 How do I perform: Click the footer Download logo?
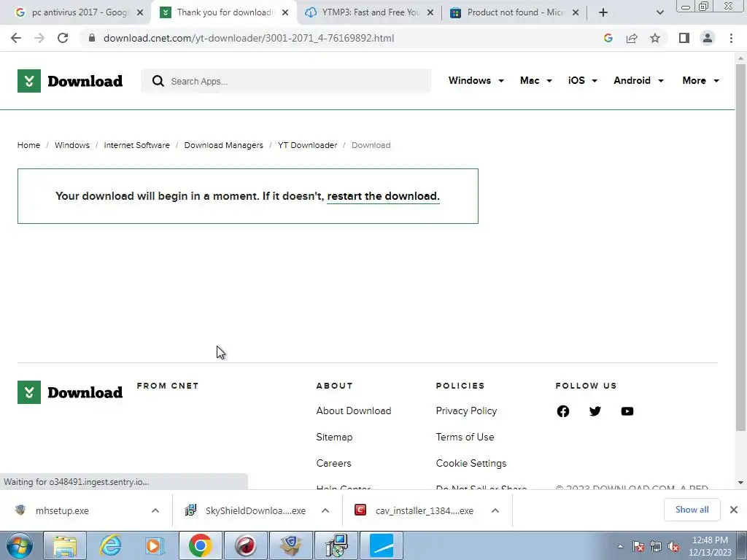[x=70, y=392]
